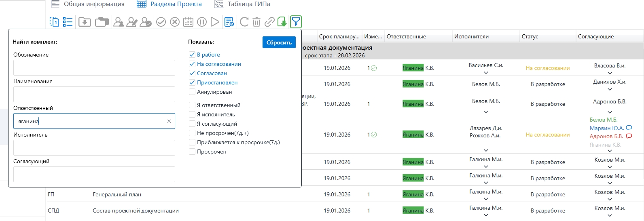
Task: Expand approvers list under Власова В.и.
Action: coord(610,73)
